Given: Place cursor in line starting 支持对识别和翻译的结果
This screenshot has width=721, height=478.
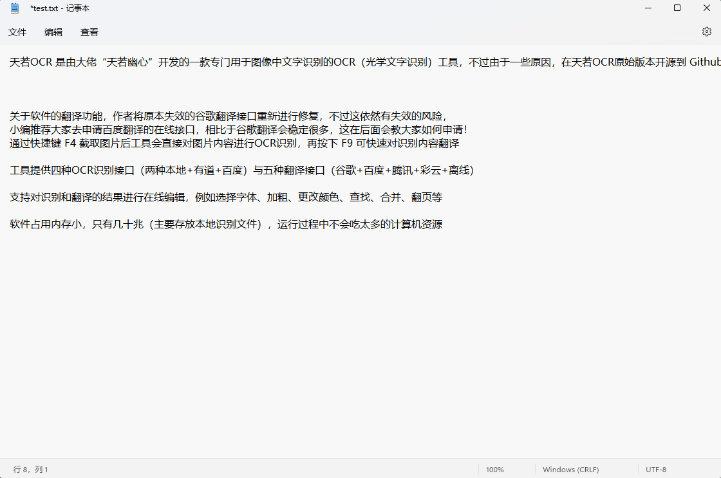Looking at the screenshot, I should click(226, 197).
